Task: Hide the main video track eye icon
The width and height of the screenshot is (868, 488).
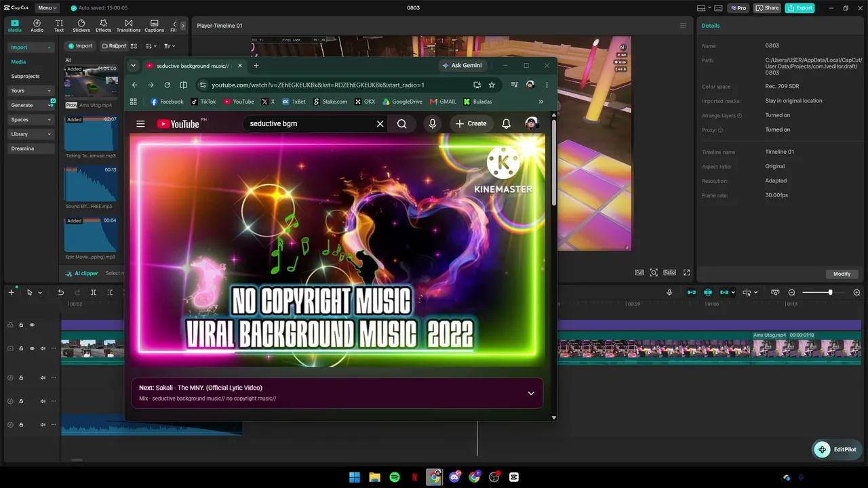Action: (x=32, y=348)
